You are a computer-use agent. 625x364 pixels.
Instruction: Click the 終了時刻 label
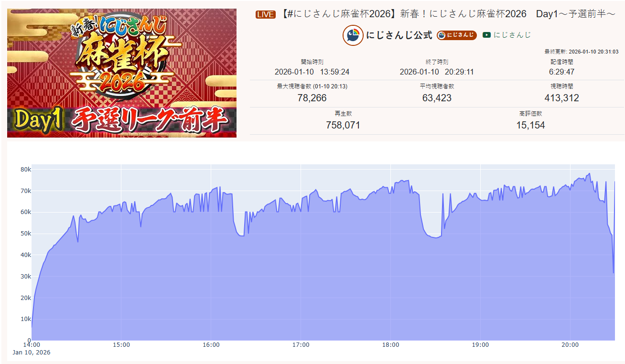pyautogui.click(x=437, y=62)
